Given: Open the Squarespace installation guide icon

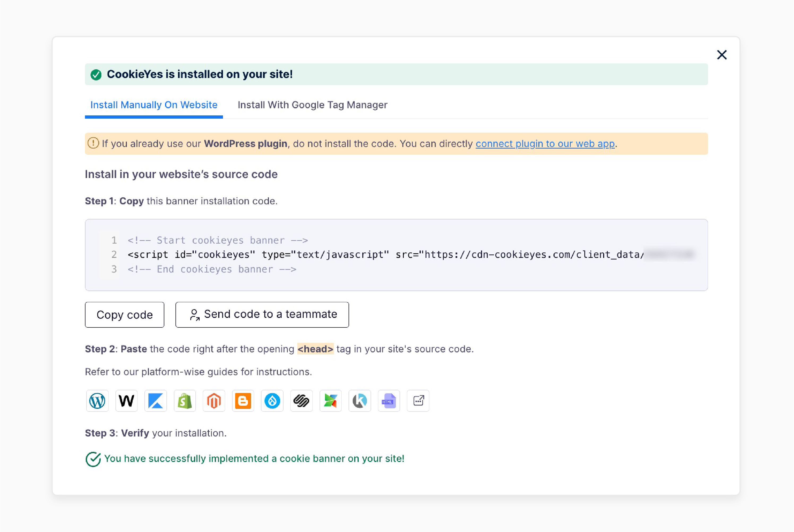Looking at the screenshot, I should (302, 401).
